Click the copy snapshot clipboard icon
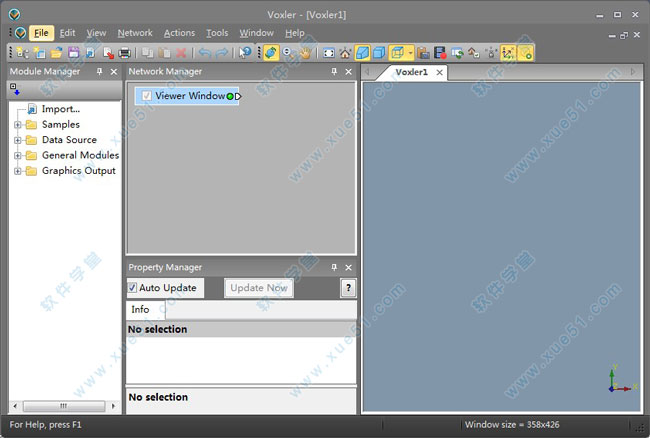Screen dimensions: 650x438 (423, 53)
